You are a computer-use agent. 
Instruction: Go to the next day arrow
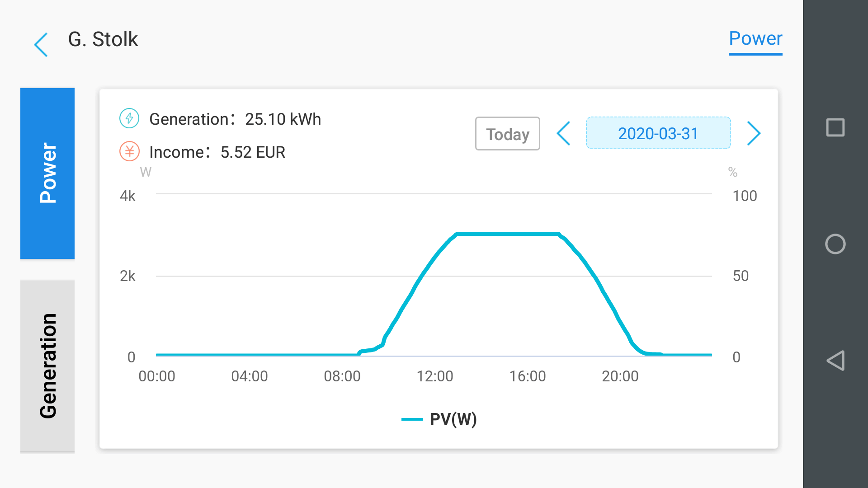click(x=754, y=133)
